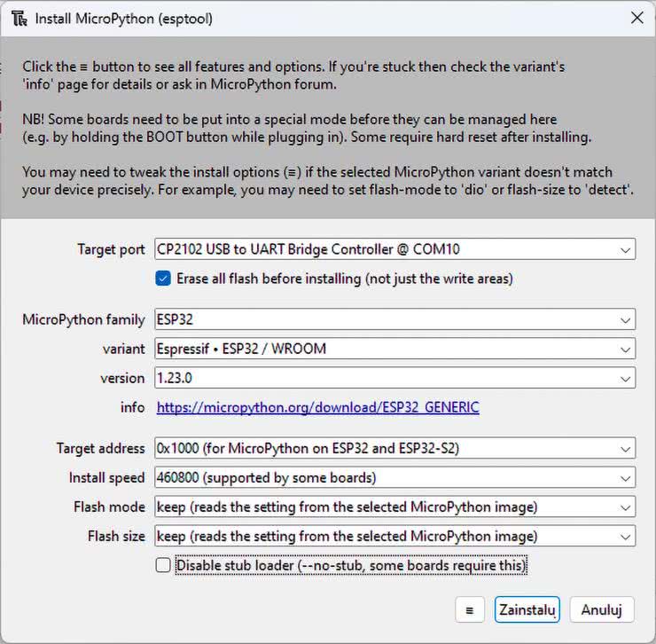The image size is (656, 644).
Task: Close the Install MicroPython dialog
Action: click(636, 19)
